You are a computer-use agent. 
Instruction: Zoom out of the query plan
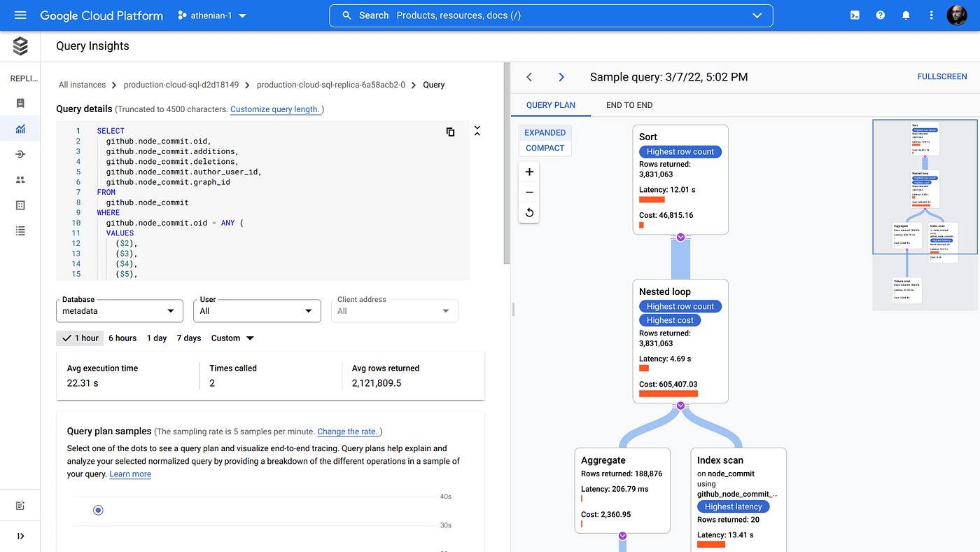529,192
